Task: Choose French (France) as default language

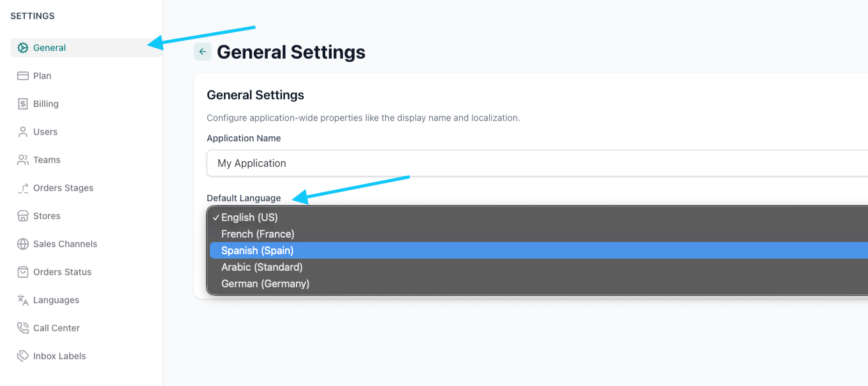Action: pyautogui.click(x=258, y=234)
